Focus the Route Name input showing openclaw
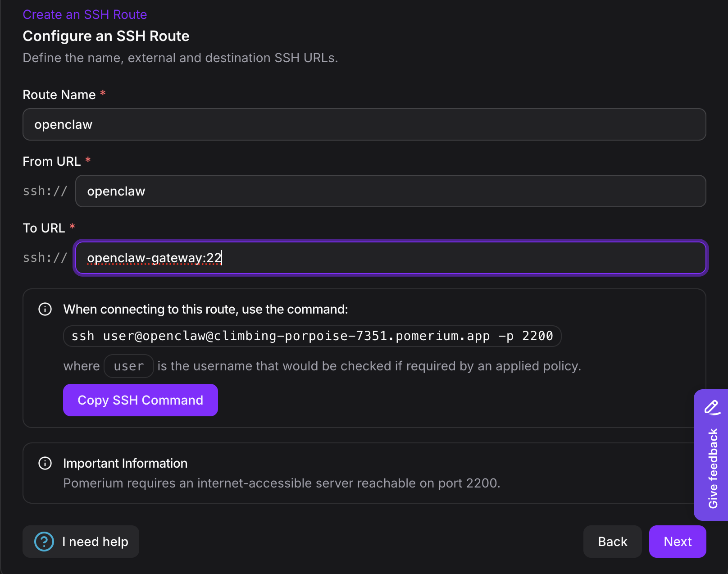Image resolution: width=728 pixels, height=574 pixels. click(x=360, y=124)
